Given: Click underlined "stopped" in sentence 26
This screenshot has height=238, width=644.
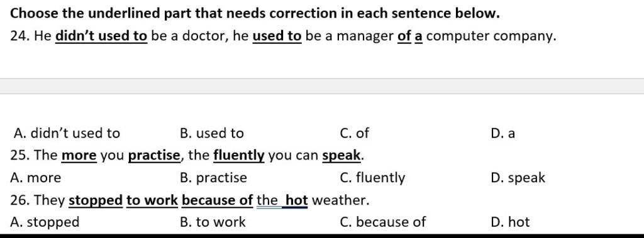Looking at the screenshot, I should pos(96,200).
